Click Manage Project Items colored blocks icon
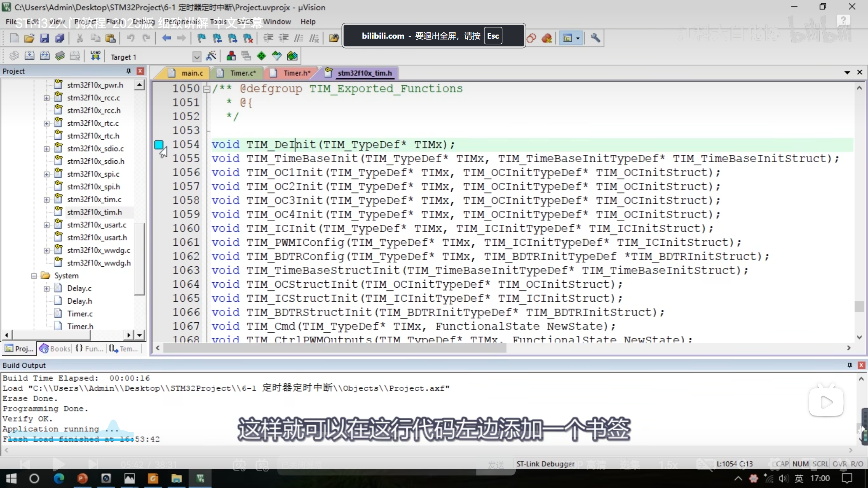The height and width of the screenshot is (488, 868). coord(231,56)
